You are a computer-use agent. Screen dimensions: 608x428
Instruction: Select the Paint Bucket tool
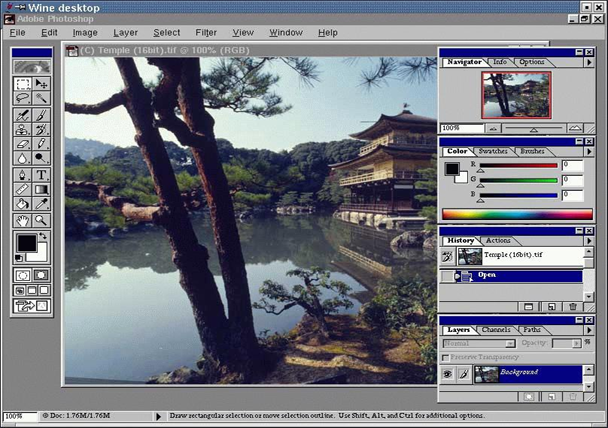coord(23,204)
